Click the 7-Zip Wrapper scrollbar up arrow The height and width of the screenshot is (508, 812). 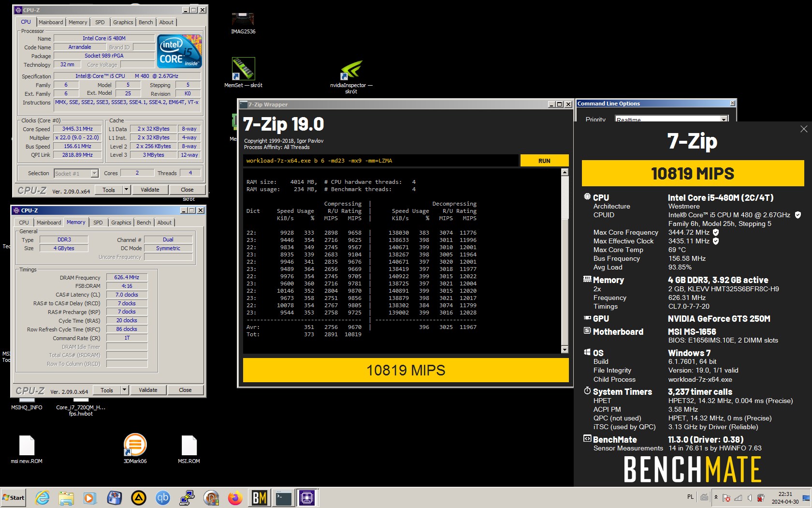click(565, 172)
